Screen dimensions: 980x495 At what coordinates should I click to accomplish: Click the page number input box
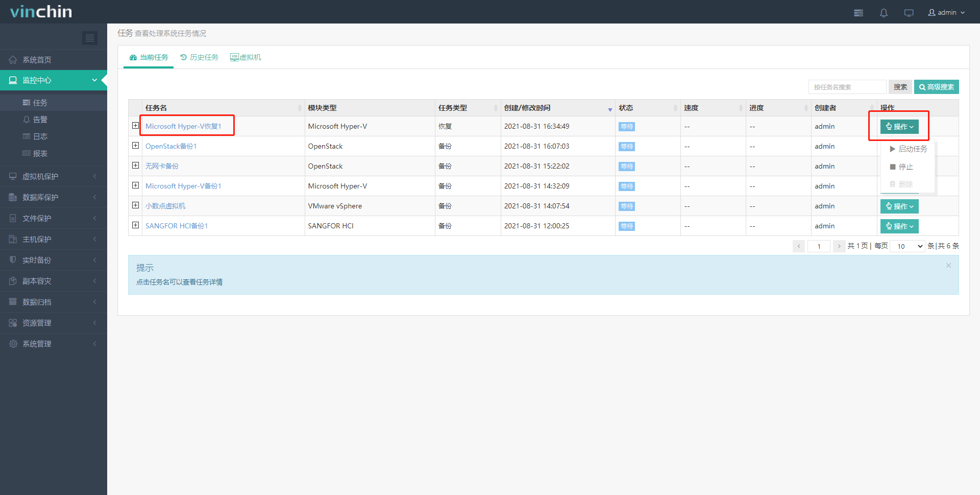coord(819,246)
